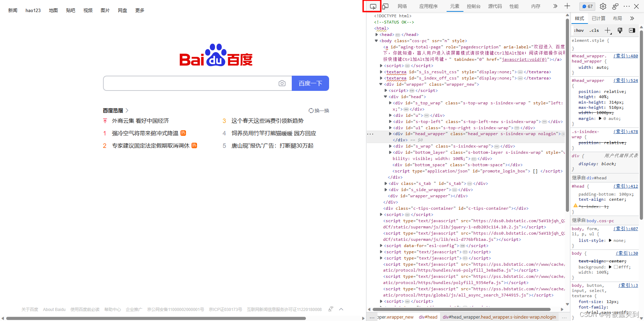Open 更多 link in top nav
Screen dimensions: 644x321
[140, 10]
